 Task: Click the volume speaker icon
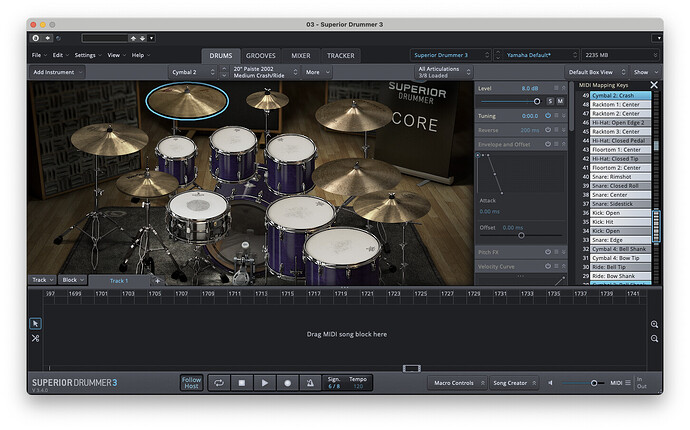click(x=550, y=383)
